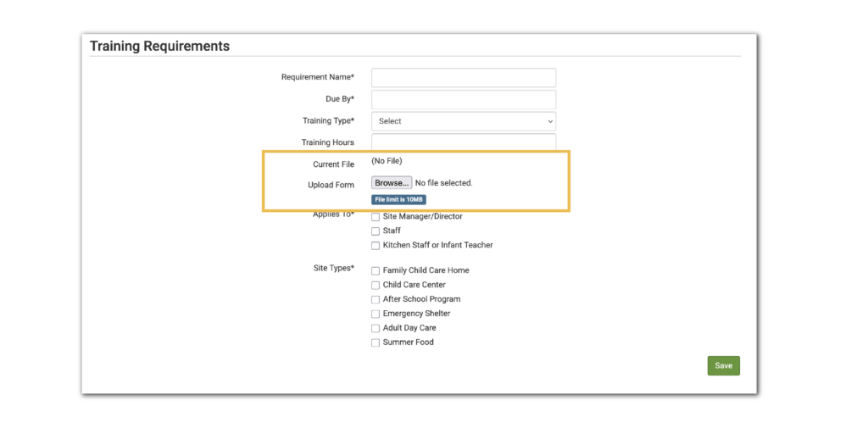Click the 'Requirement Name*' label

click(x=318, y=77)
